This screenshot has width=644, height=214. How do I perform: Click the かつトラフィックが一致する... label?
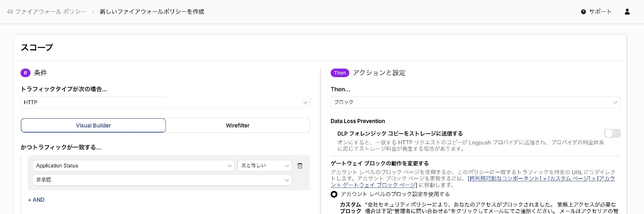tap(61, 147)
